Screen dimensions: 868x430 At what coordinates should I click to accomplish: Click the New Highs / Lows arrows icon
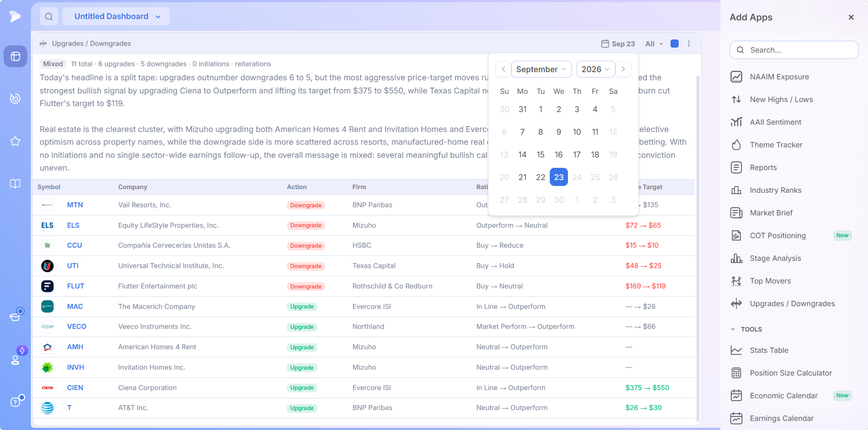pyautogui.click(x=736, y=99)
